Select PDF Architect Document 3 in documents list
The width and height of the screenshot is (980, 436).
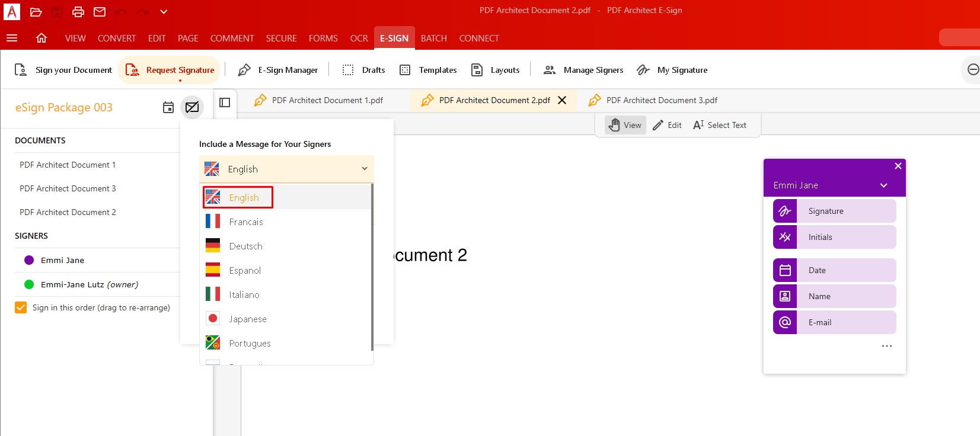coord(68,188)
